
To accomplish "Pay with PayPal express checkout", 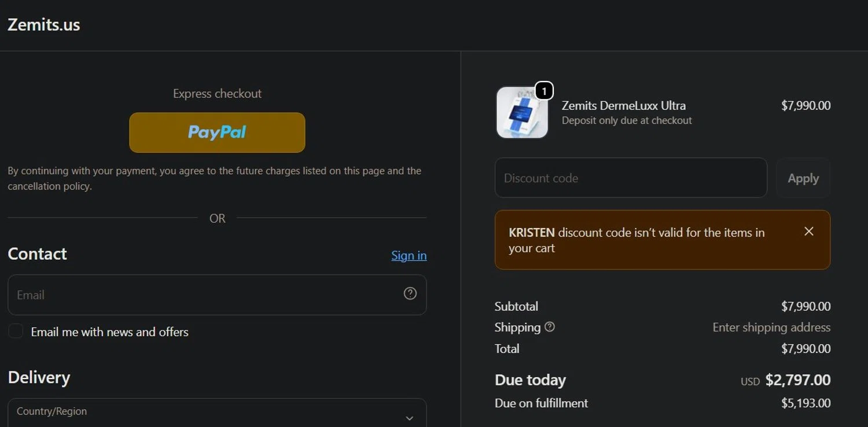I will click(217, 132).
